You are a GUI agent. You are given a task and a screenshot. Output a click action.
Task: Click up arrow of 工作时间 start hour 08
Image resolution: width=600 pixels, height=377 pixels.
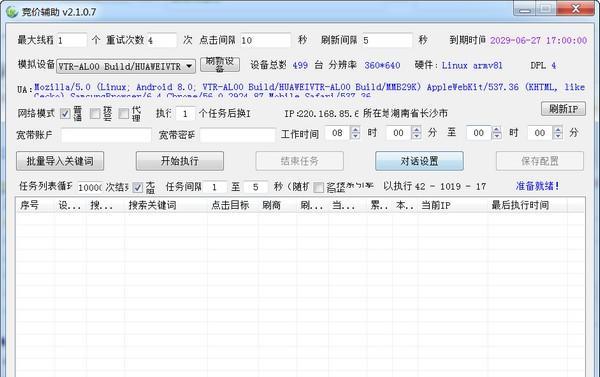355,130
